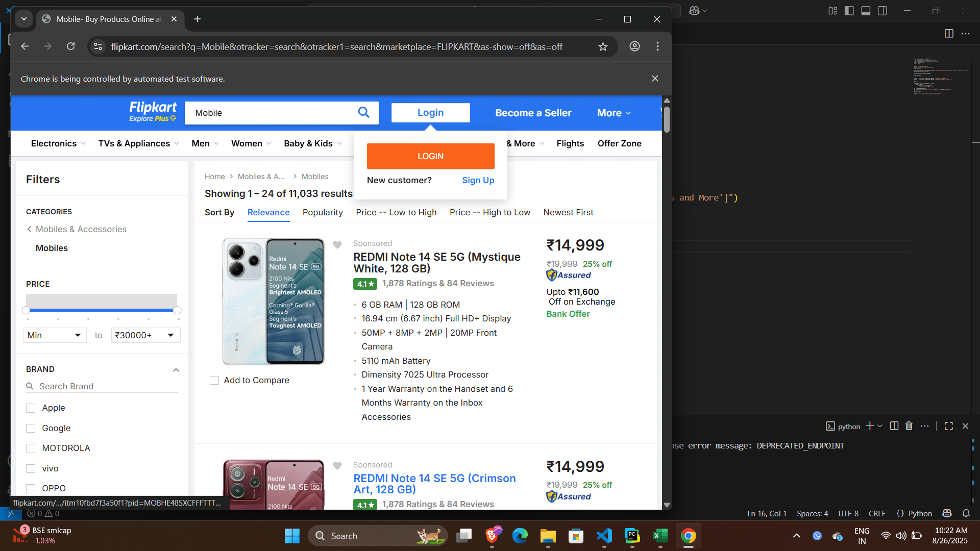Check the Apple brand filter
The height and width of the screenshot is (551, 980).
point(31,408)
